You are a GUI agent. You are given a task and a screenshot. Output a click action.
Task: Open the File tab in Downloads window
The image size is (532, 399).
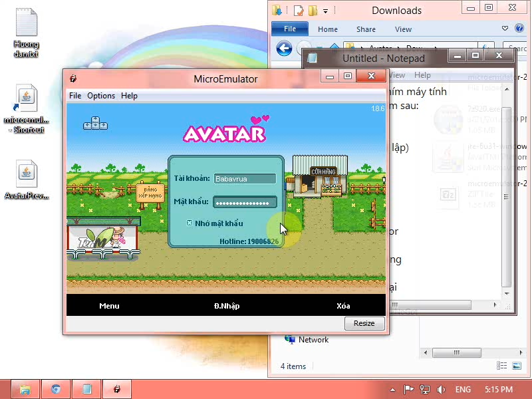290,29
